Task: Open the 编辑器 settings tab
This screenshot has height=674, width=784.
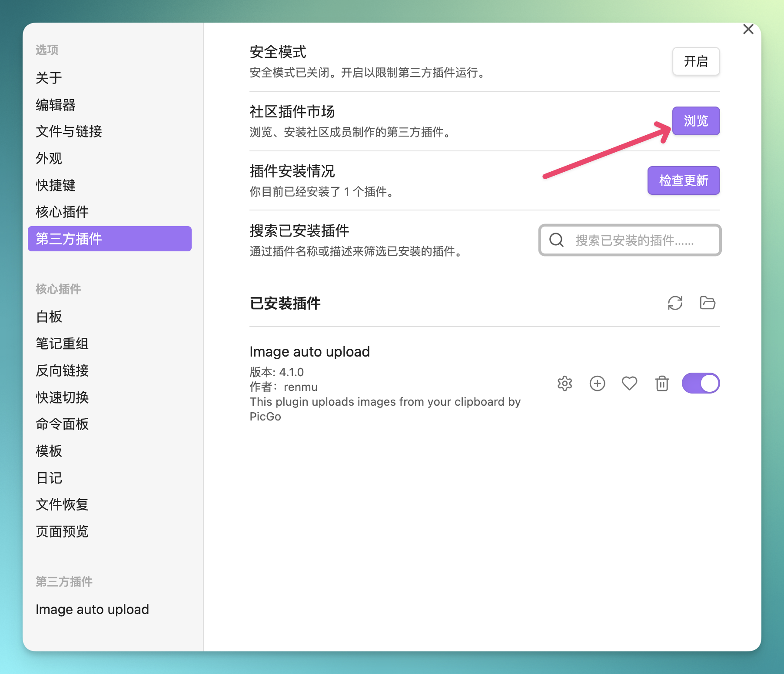Action: pos(110,105)
